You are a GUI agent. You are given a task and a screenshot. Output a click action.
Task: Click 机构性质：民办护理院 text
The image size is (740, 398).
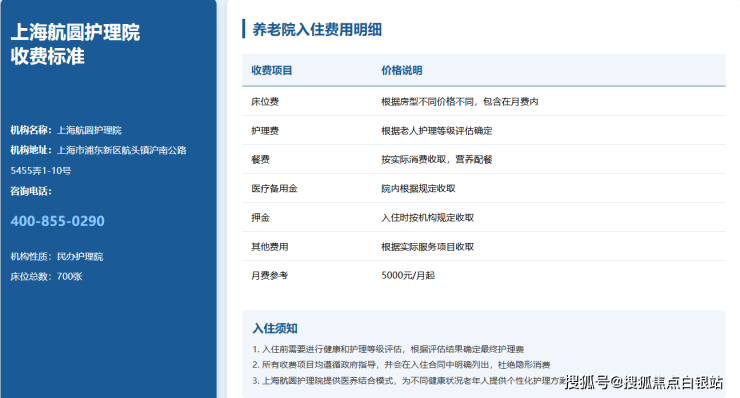click(57, 256)
